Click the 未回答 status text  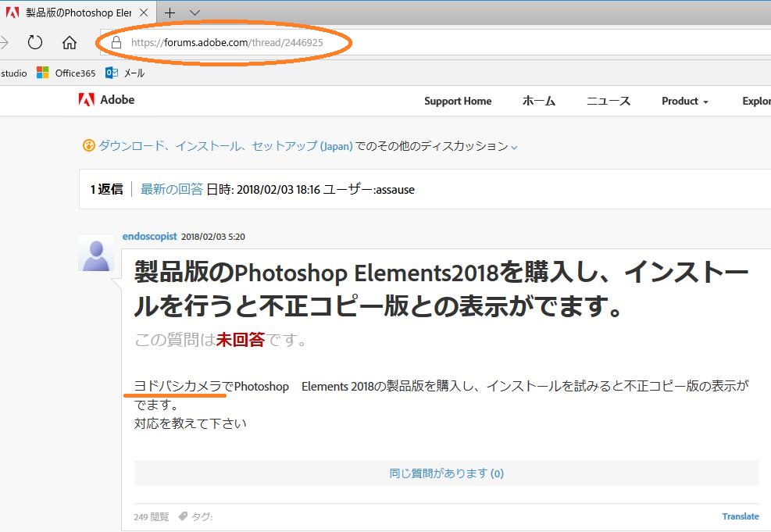point(241,339)
